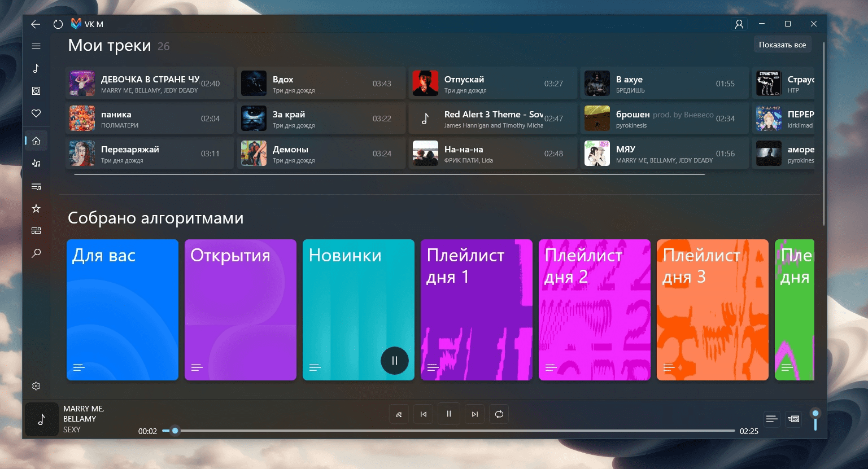Open the double-note music icon in sidebar
This screenshot has width=868, height=469.
tap(36, 163)
